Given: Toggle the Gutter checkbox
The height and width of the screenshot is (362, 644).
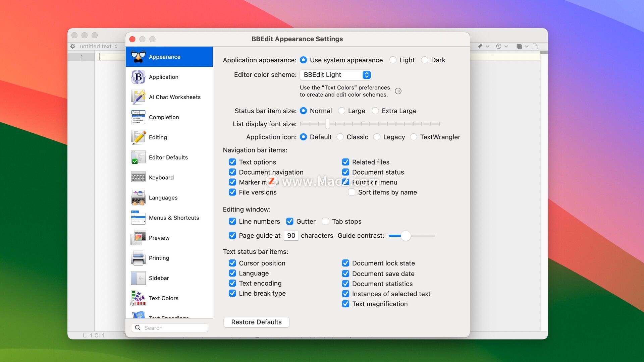Looking at the screenshot, I should [x=290, y=221].
